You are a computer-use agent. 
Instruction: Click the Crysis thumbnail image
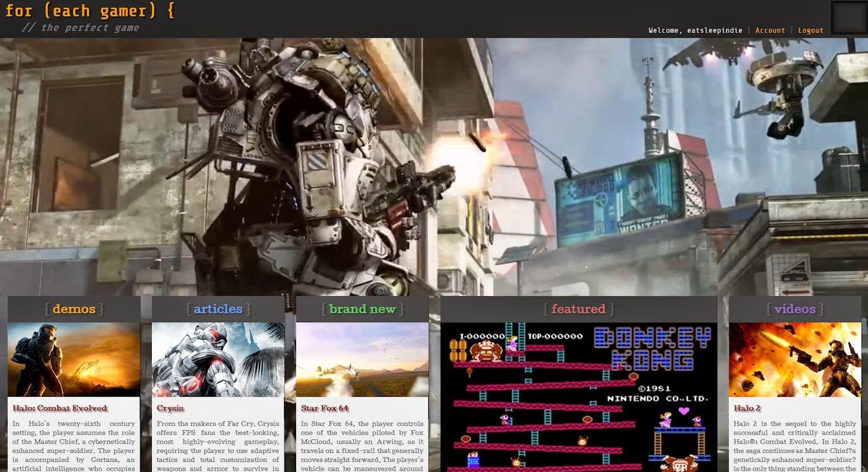(218, 359)
